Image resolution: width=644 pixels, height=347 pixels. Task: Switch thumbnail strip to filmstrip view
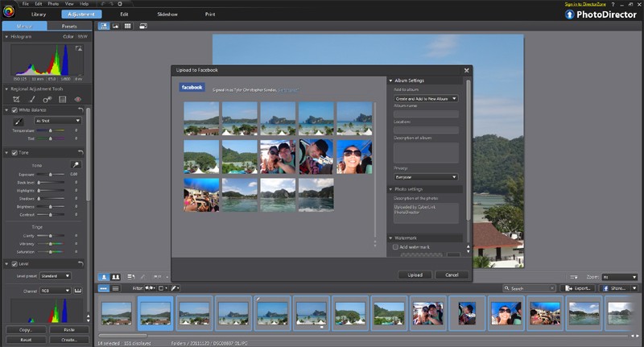point(104,289)
